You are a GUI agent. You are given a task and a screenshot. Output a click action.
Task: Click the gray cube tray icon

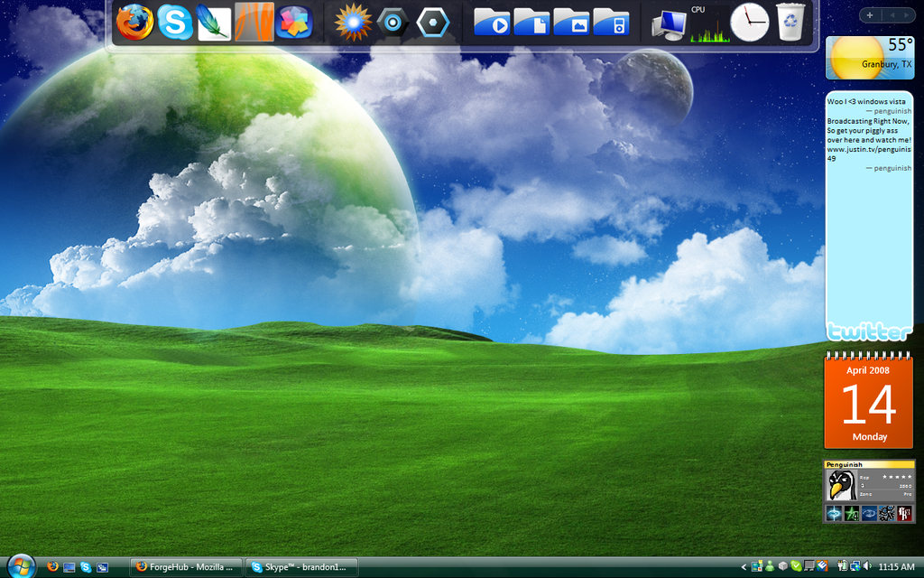point(782,567)
